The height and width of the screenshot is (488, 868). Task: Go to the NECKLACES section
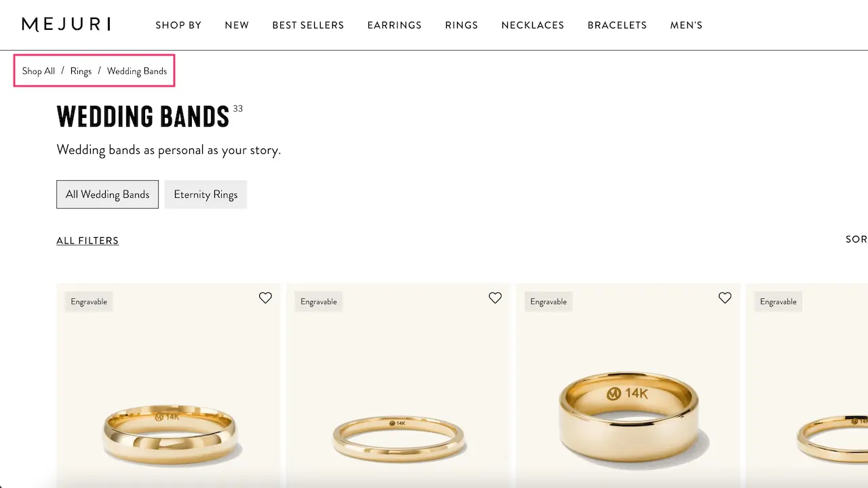pos(532,25)
